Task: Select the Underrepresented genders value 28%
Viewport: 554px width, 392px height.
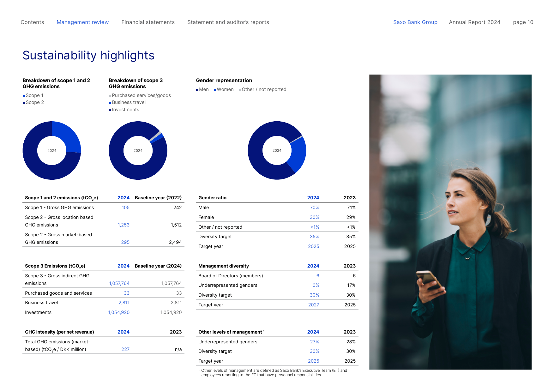Action: pos(351,342)
